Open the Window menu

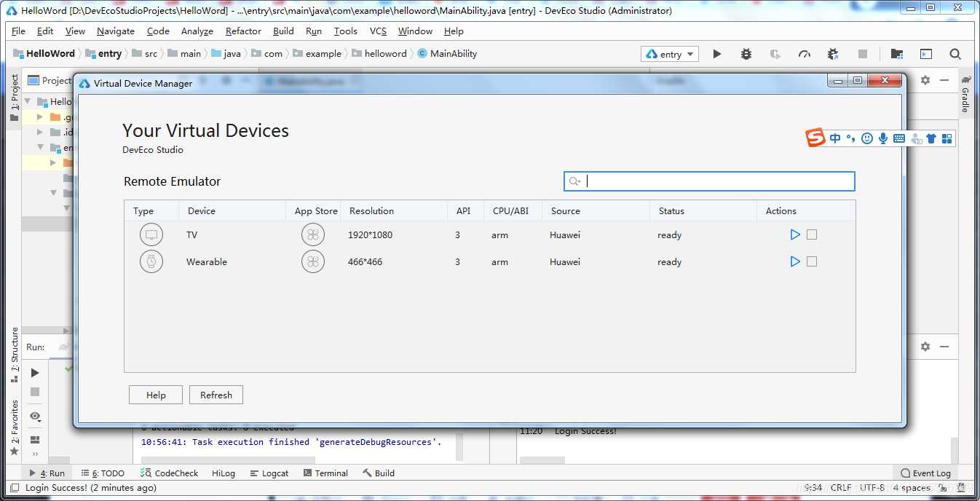[x=415, y=31]
